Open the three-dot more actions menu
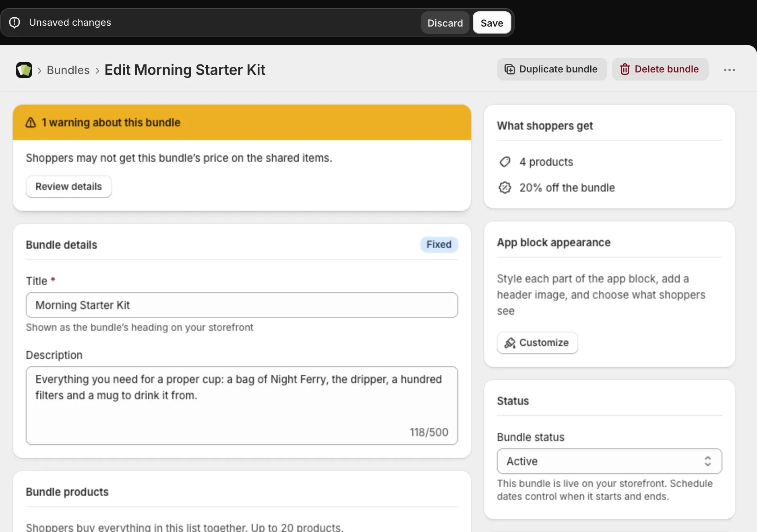 [729, 70]
